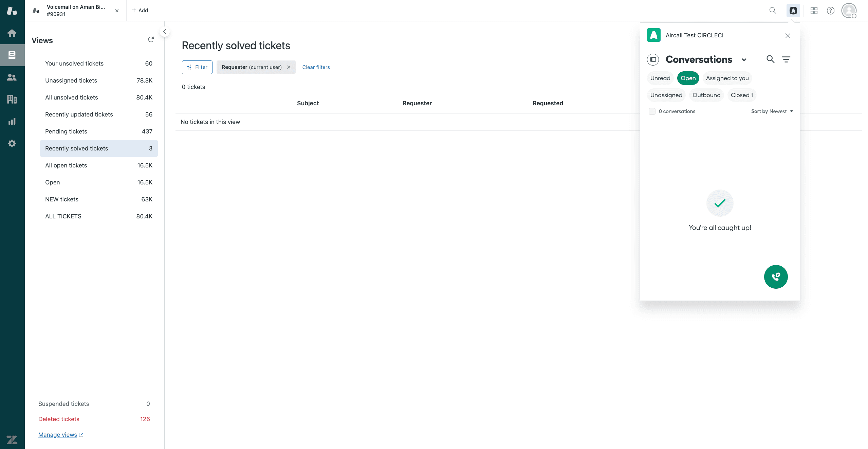
Task: Open search inside the Aircall Conversations panel
Action: pos(770,59)
